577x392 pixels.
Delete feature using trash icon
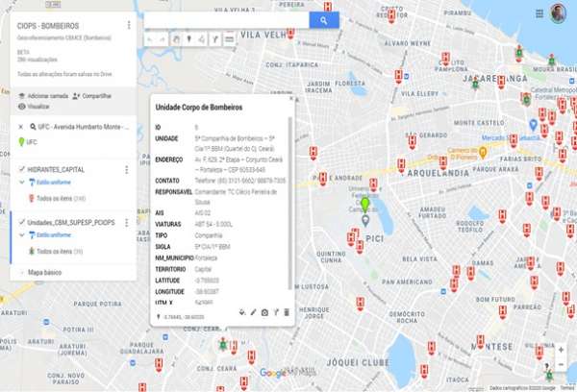click(287, 312)
